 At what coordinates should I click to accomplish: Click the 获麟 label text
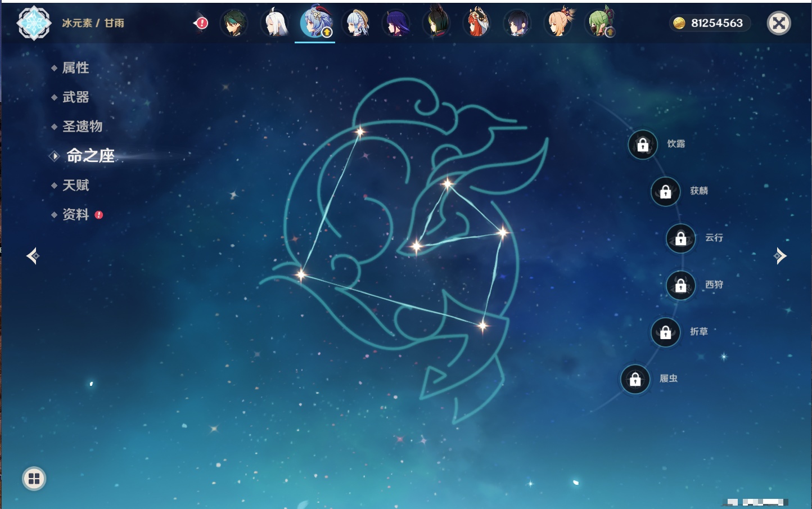point(699,191)
